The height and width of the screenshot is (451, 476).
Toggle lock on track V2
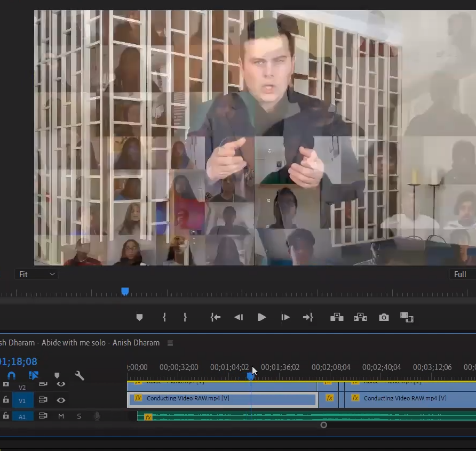tap(6, 384)
